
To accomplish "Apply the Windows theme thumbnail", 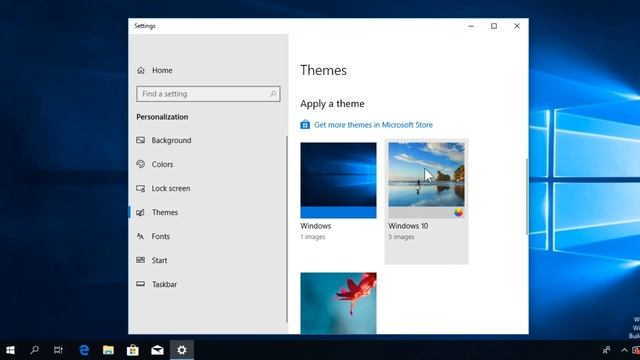I will pyautogui.click(x=338, y=180).
